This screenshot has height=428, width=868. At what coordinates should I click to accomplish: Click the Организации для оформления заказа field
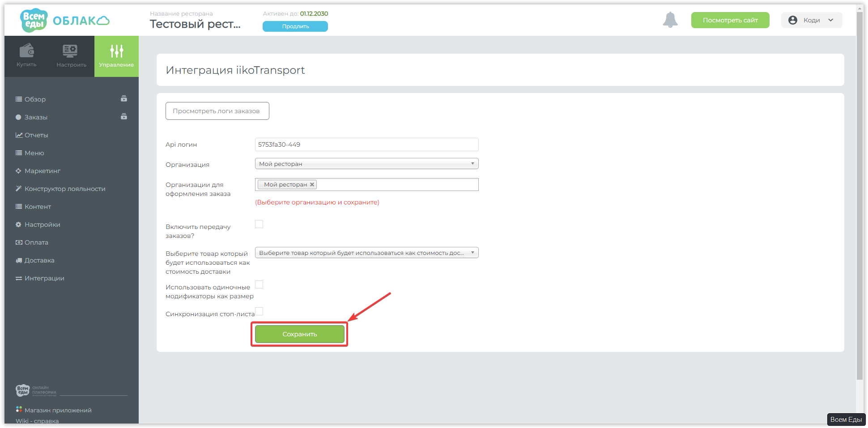(x=366, y=184)
